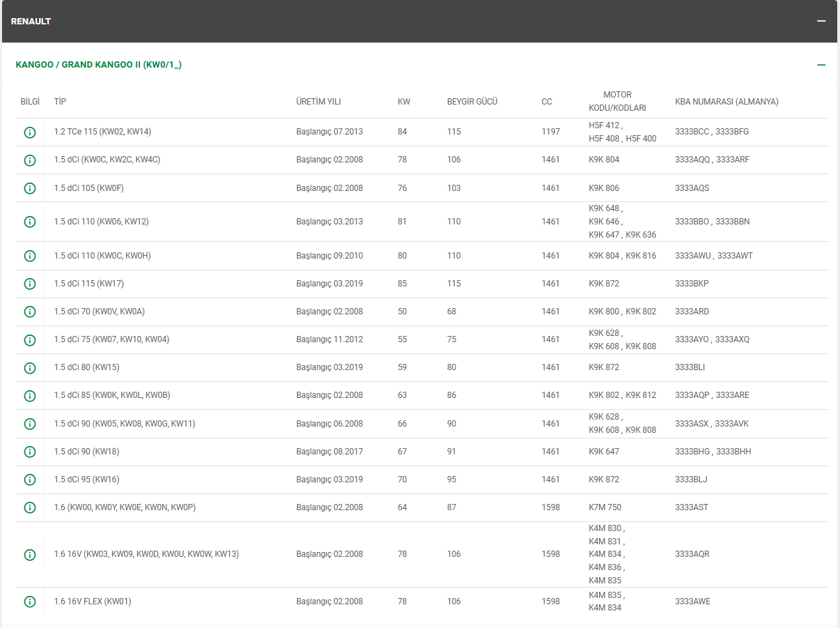Click KANGOO / GRAND KANGOO II (KW0/1_) heading
840x628 pixels.
[98, 65]
